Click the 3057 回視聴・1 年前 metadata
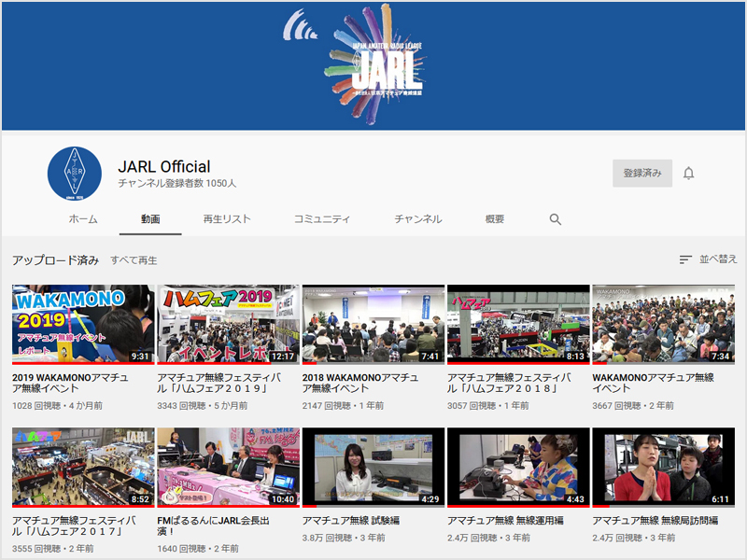747x560 pixels. pyautogui.click(x=487, y=406)
